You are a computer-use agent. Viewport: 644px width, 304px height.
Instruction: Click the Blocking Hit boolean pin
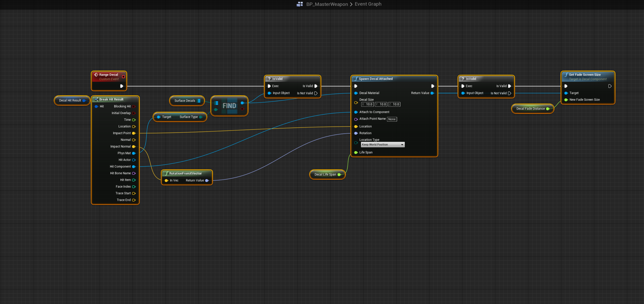tap(134, 107)
